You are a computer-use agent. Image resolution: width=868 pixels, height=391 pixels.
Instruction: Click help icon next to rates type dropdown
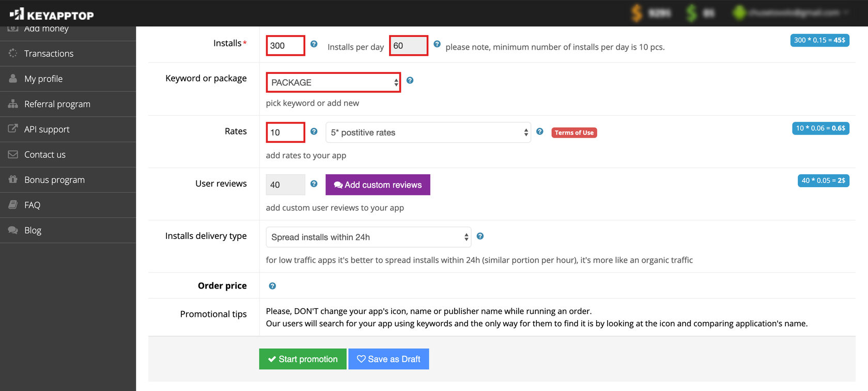pos(539,132)
